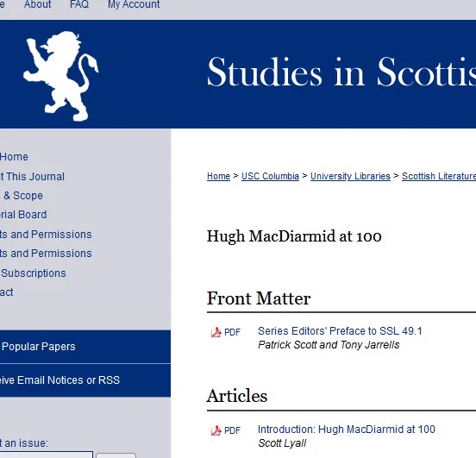Open the About menu item

tap(38, 4)
